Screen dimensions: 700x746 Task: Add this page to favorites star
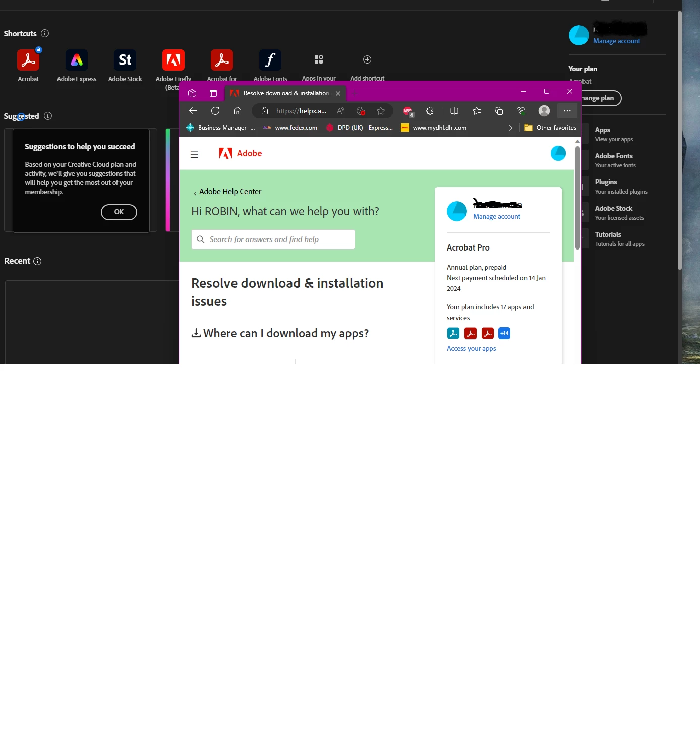381,111
